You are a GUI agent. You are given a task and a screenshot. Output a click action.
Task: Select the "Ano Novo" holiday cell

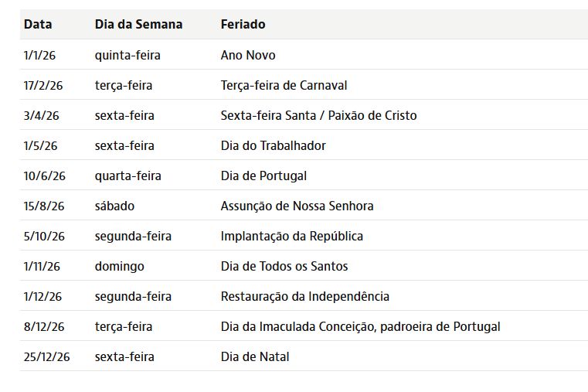tap(248, 55)
